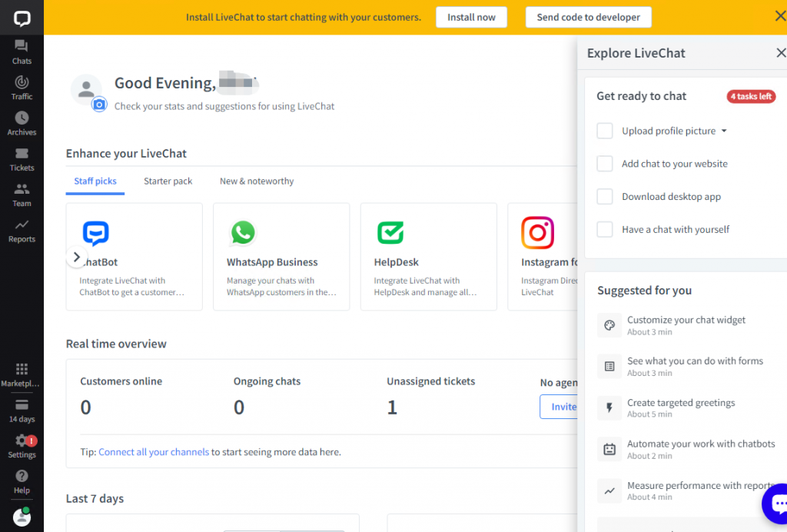The height and width of the screenshot is (532, 787).
Task: Click Send code to developer button
Action: coord(588,17)
